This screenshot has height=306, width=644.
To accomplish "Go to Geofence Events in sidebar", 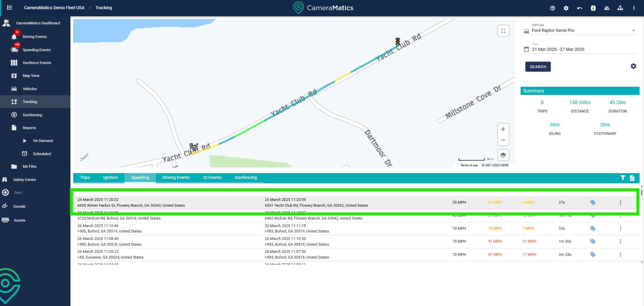I will coord(37,63).
